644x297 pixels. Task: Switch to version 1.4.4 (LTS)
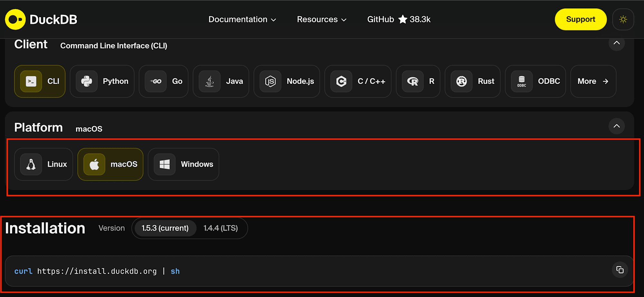pos(221,228)
